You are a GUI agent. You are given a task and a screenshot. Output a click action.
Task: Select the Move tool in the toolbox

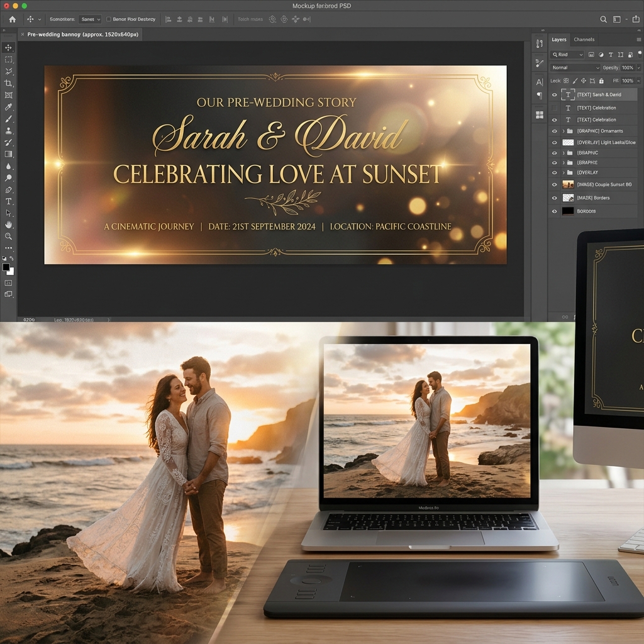(x=8, y=48)
